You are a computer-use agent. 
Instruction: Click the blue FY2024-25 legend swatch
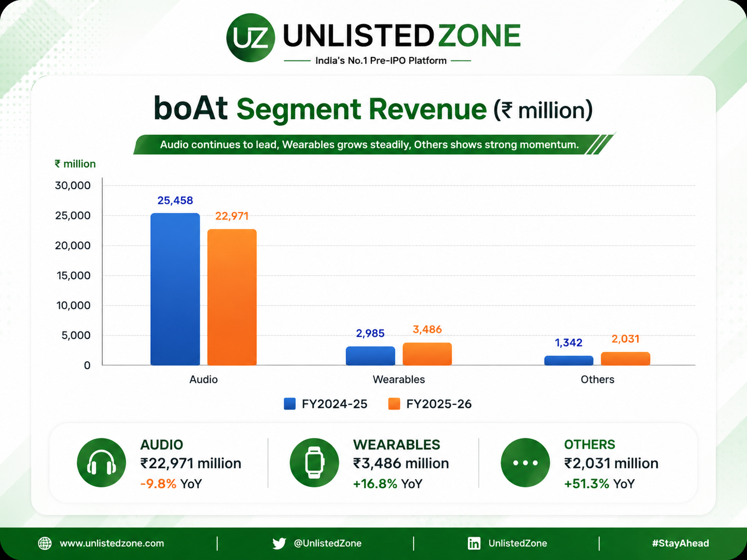coord(290,404)
